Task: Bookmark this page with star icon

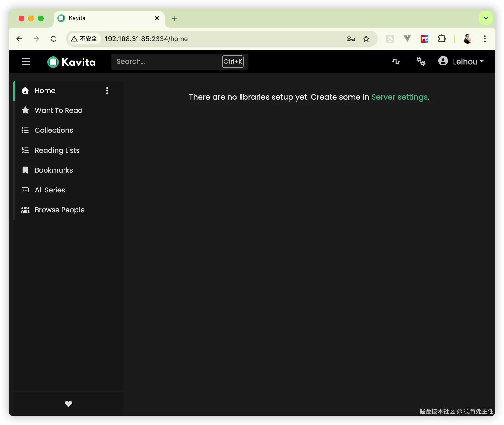Action: (366, 39)
